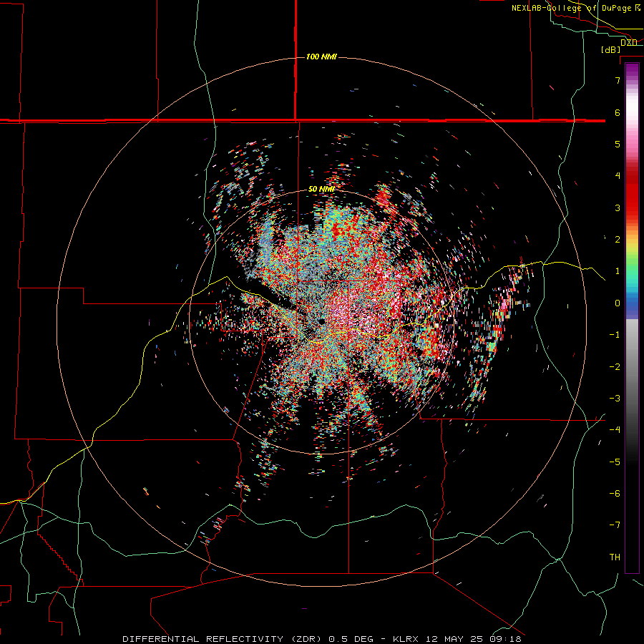Click the "6" value on color scale

coord(618,112)
